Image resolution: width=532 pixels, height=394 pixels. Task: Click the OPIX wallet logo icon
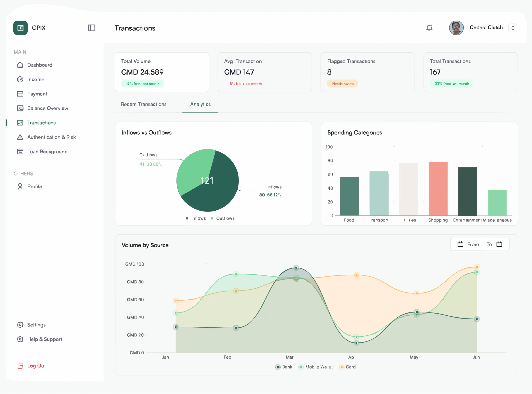click(x=21, y=28)
